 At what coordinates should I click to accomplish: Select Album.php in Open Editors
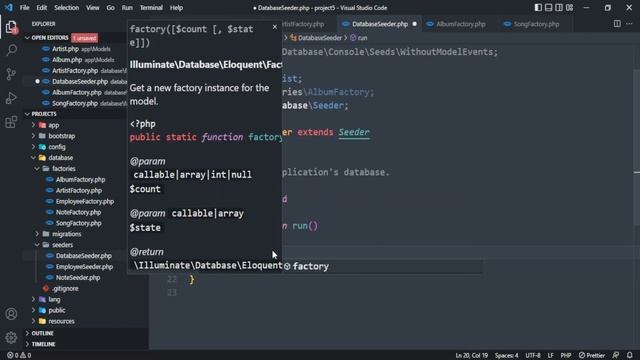tap(67, 60)
